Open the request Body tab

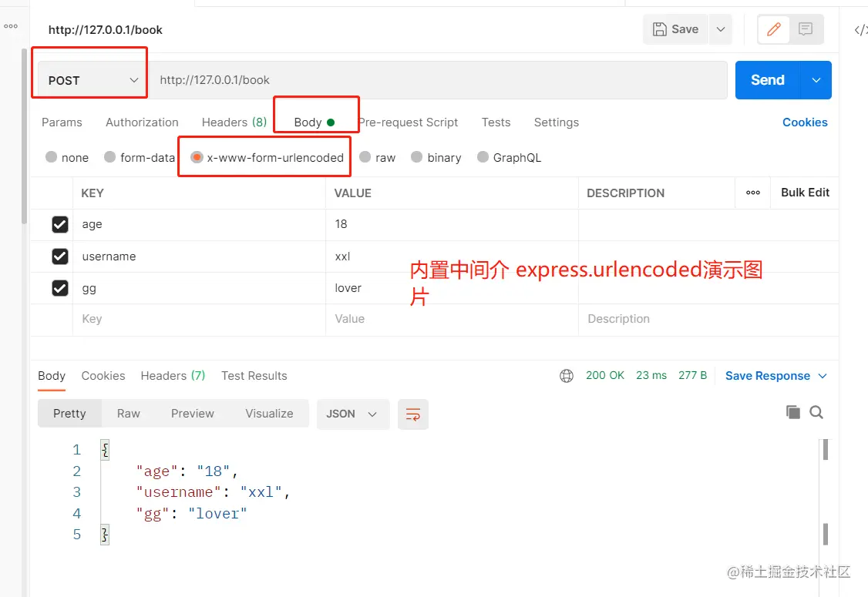click(314, 122)
